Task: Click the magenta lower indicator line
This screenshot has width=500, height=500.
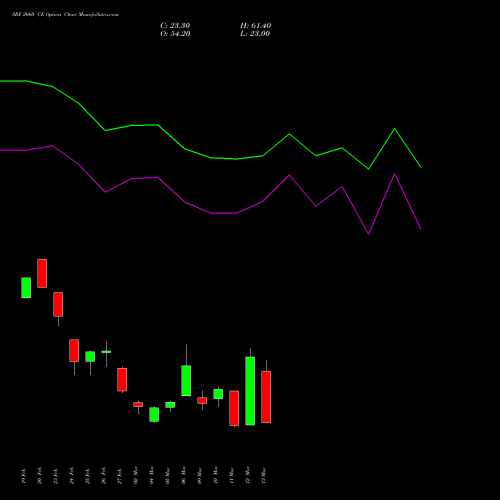Action: [210, 213]
